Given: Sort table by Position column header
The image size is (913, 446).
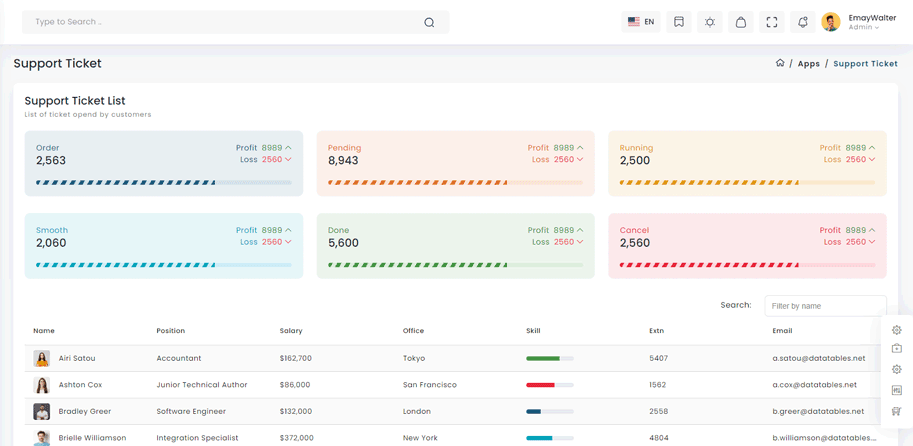Looking at the screenshot, I should pos(171,331).
